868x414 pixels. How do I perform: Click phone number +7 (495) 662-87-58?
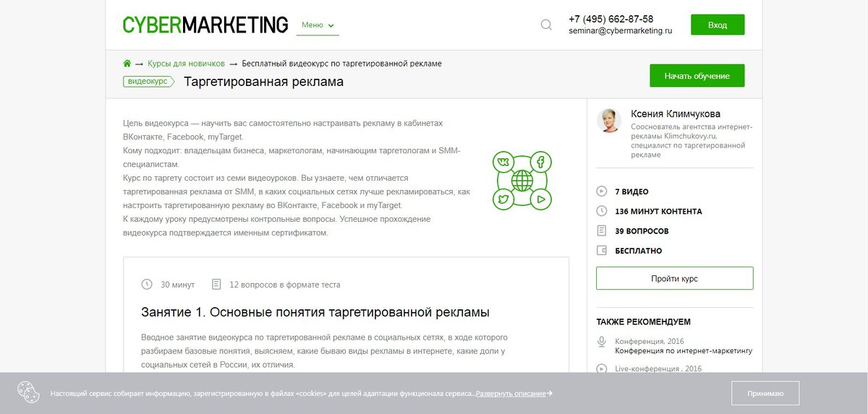coord(611,19)
